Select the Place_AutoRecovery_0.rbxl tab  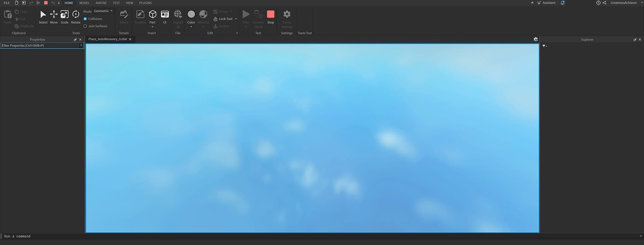point(107,39)
